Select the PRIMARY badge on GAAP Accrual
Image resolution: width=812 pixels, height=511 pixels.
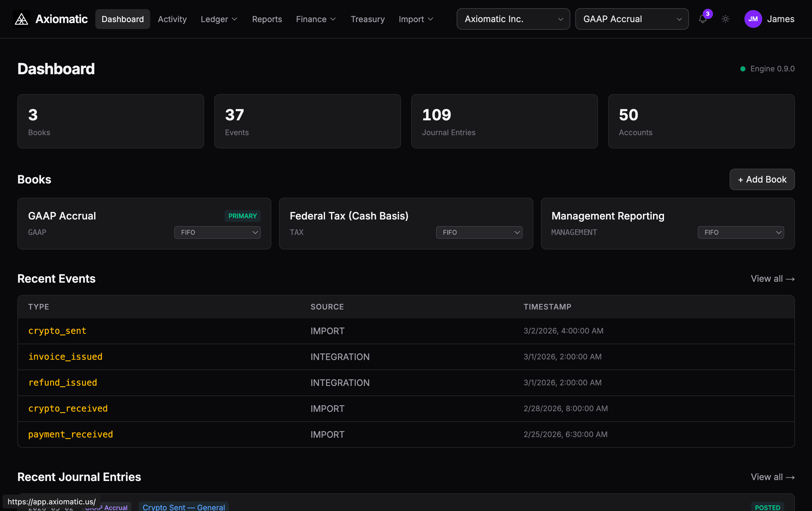(242, 216)
